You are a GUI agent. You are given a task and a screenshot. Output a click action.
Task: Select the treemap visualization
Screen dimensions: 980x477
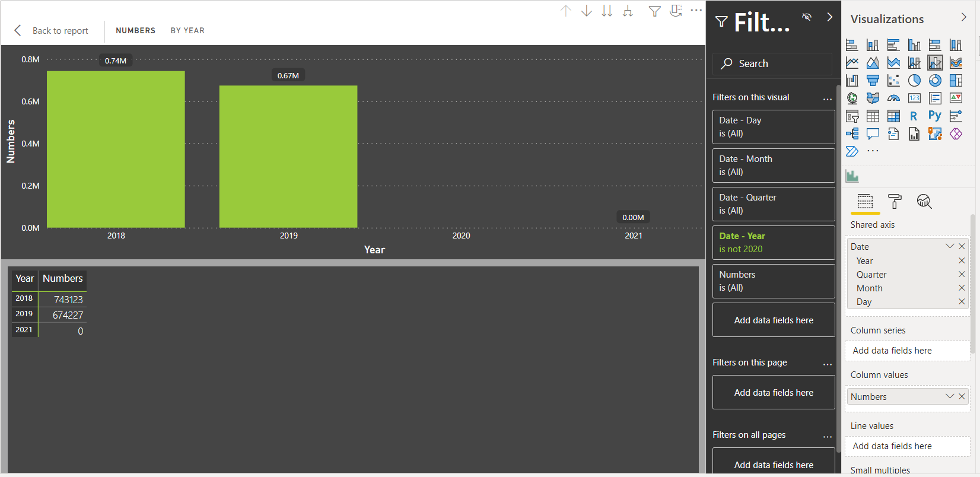(956, 81)
